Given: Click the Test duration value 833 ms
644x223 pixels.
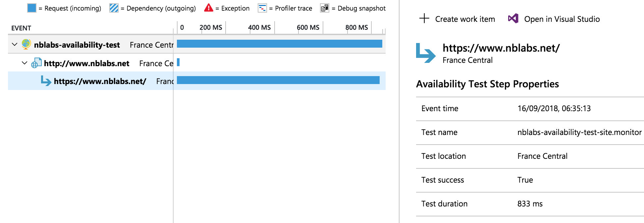Looking at the screenshot, I should click(530, 204).
